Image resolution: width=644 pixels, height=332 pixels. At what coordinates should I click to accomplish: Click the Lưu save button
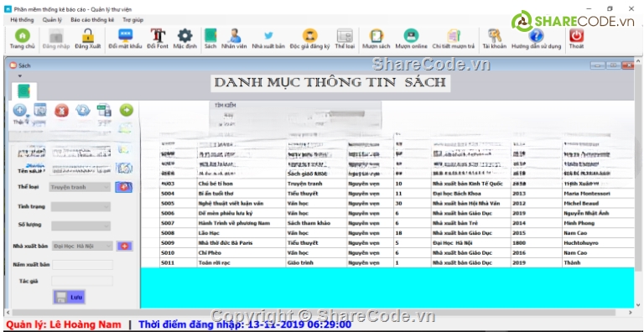pos(69,298)
